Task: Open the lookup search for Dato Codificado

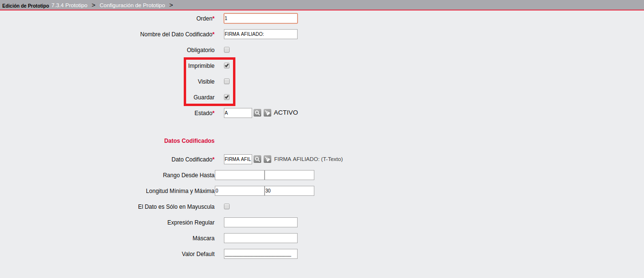Action: click(257, 159)
